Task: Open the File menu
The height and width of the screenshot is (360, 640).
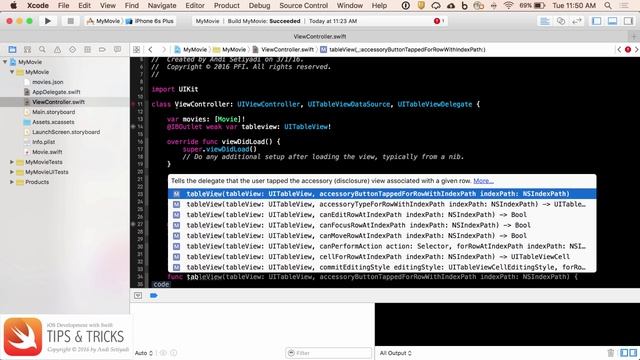Action: [x=63, y=6]
